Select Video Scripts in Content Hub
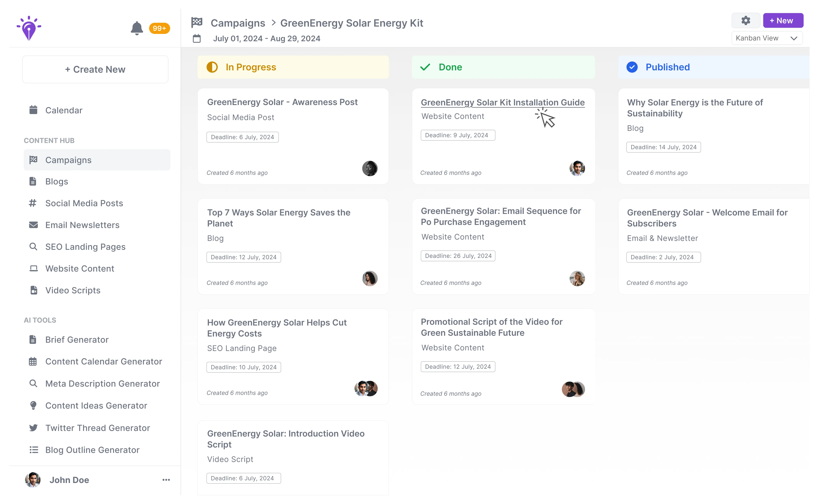 [73, 290]
